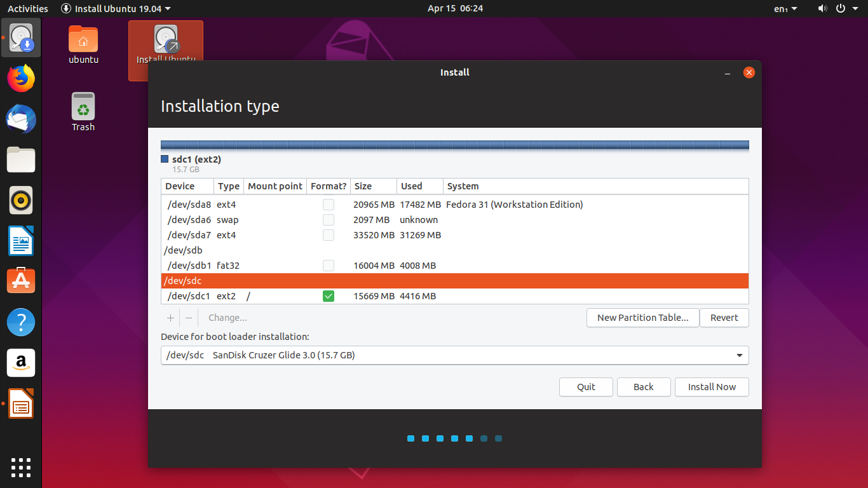Click the Show Applications grid icon
Screen dimensions: 868x488
21,468
